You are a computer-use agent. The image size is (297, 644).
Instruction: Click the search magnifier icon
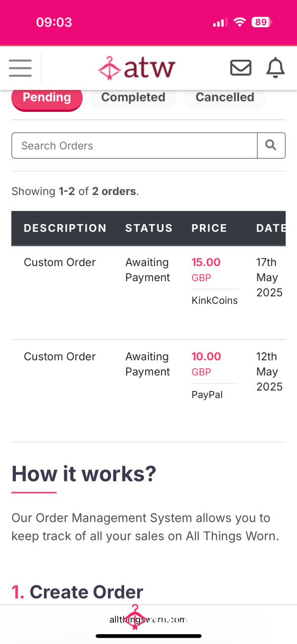pyautogui.click(x=271, y=146)
